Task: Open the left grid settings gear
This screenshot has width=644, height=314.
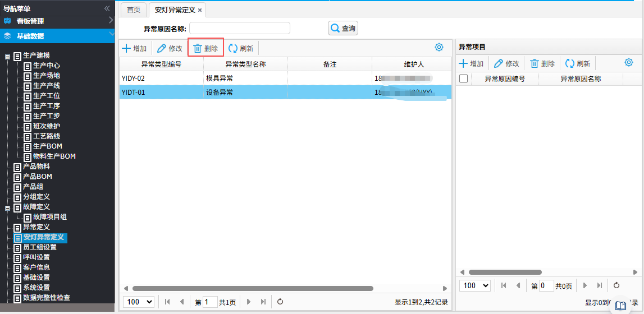Action: point(439,48)
